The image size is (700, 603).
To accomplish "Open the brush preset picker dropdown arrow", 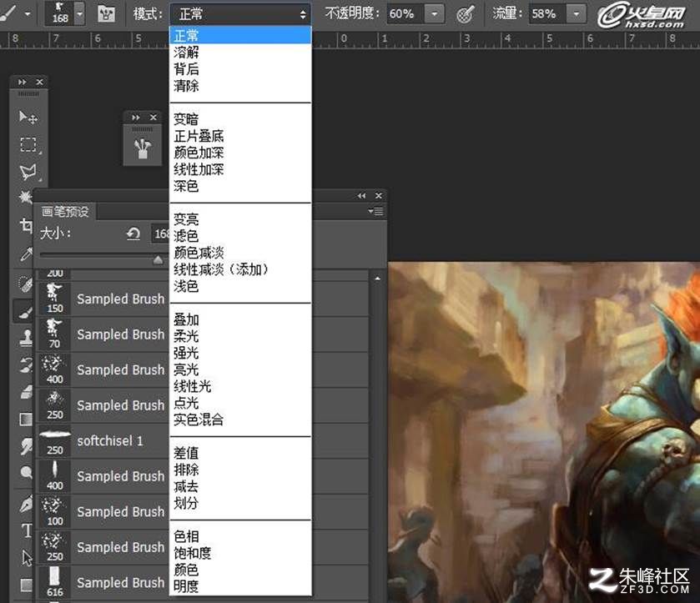I will [x=79, y=14].
